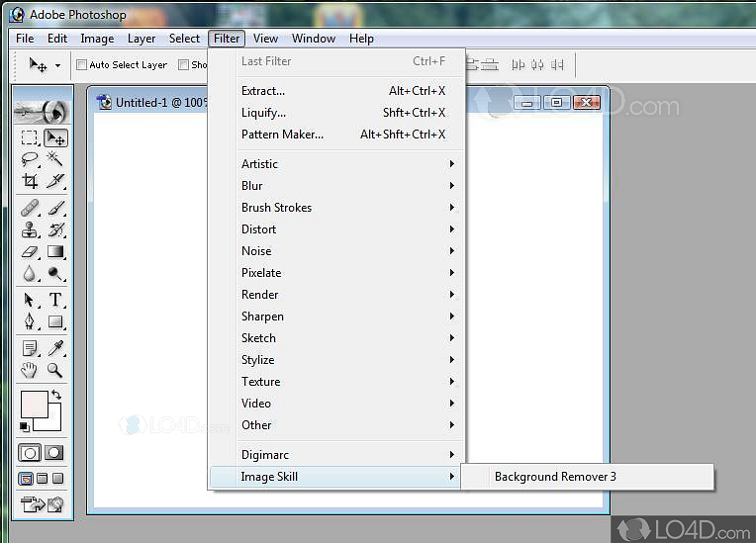Screen dimensions: 756x543
Task: Tick the partially hidden 'Sho' checkbox
Action: pyautogui.click(x=183, y=64)
